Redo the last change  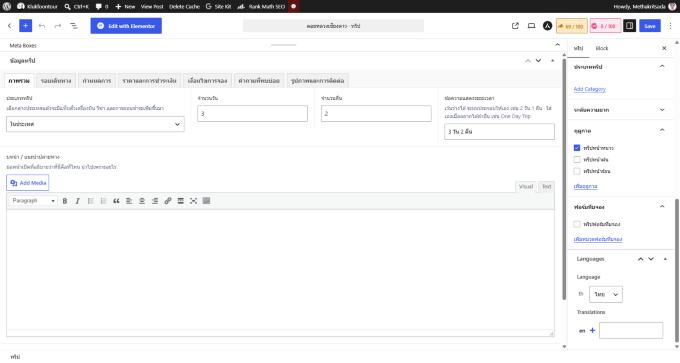pos(58,26)
